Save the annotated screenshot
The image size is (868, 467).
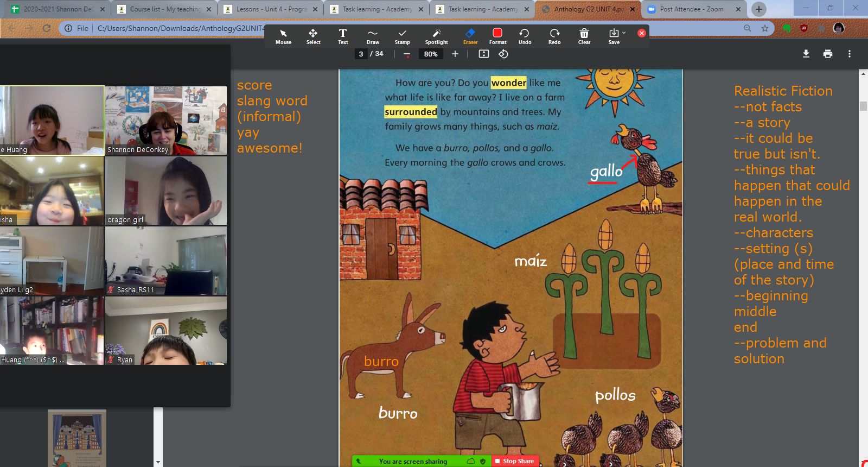pyautogui.click(x=614, y=36)
